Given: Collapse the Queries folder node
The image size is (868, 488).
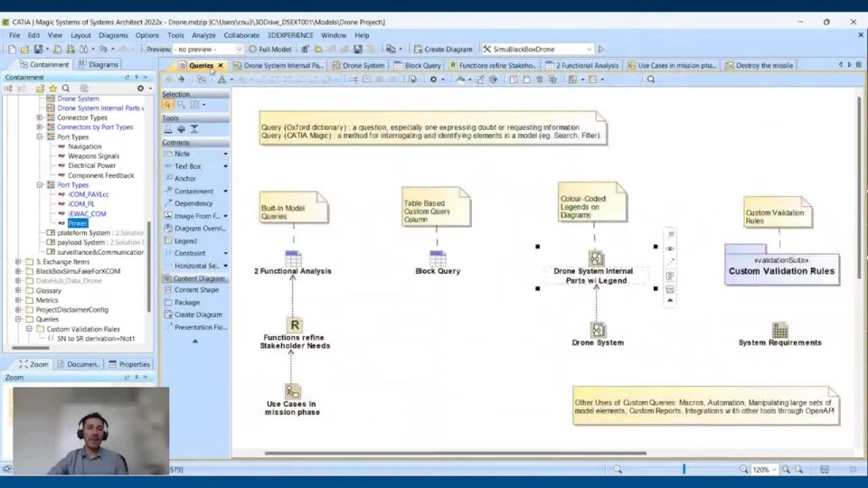Looking at the screenshot, I should (x=18, y=319).
